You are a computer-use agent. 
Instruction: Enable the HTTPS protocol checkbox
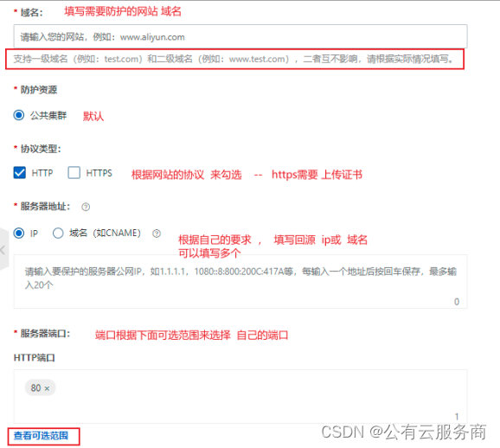(x=74, y=173)
